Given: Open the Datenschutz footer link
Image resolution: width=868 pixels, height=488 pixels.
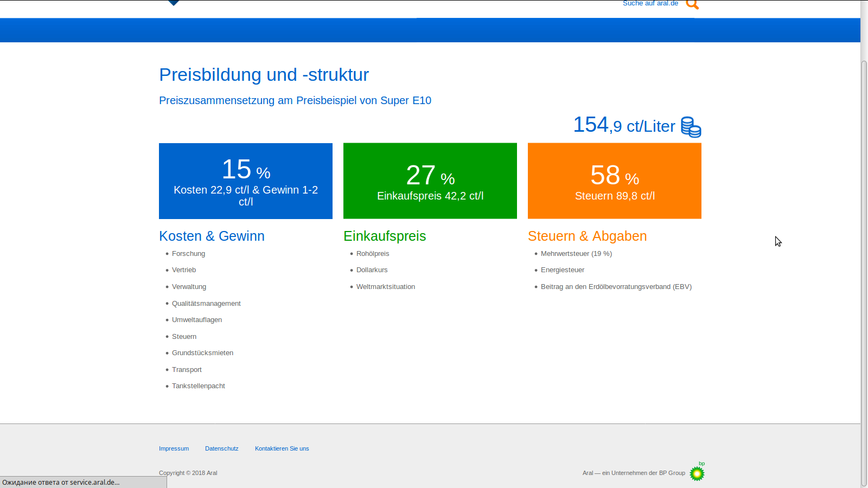Looking at the screenshot, I should (x=221, y=448).
